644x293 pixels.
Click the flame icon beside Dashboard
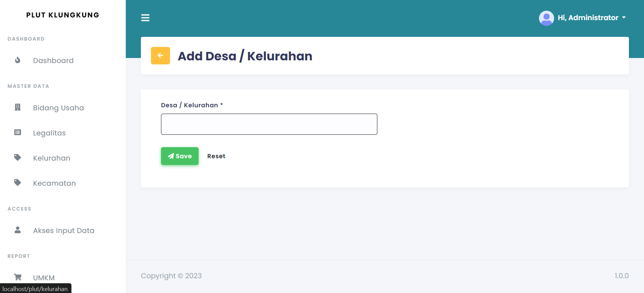point(18,60)
